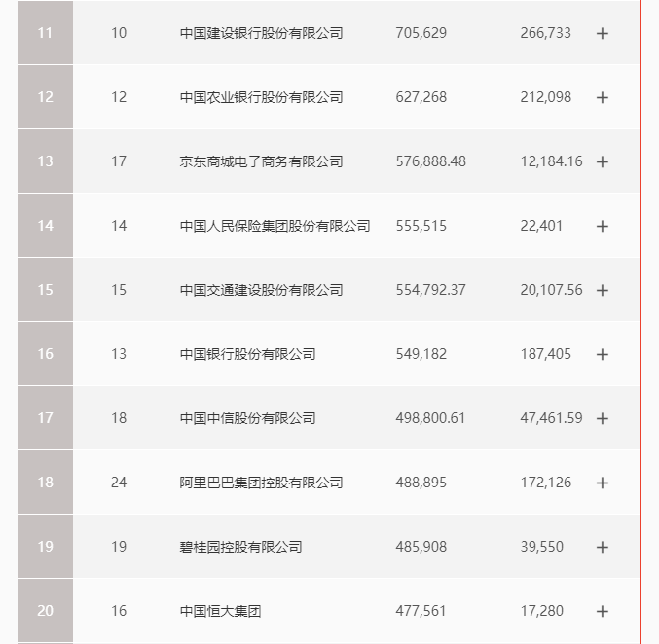Viewport: 659px width, 644px height.
Task: Expand row 11 China Construction Bank details
Action: pyautogui.click(x=602, y=33)
